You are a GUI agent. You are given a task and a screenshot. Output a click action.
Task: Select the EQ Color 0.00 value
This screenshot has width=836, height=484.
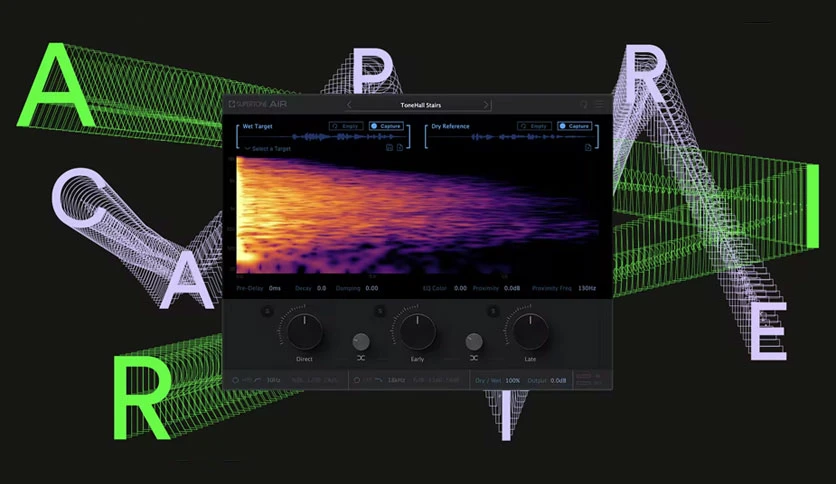pos(460,288)
